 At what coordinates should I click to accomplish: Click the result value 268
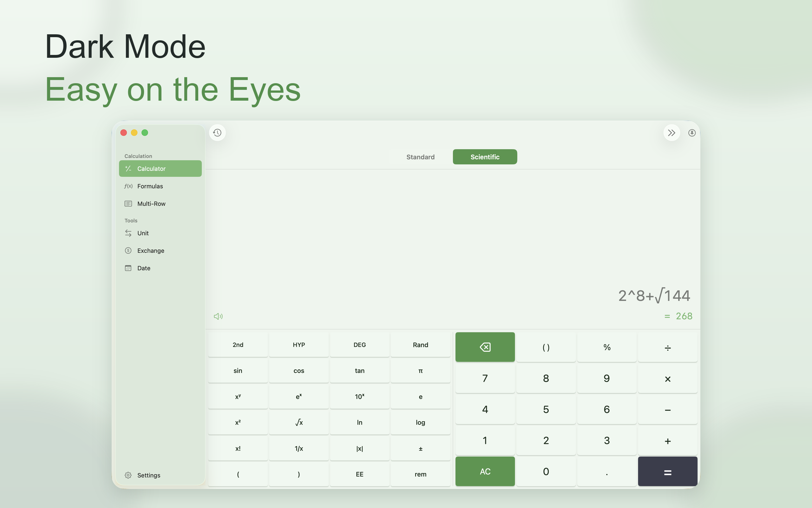click(x=684, y=316)
